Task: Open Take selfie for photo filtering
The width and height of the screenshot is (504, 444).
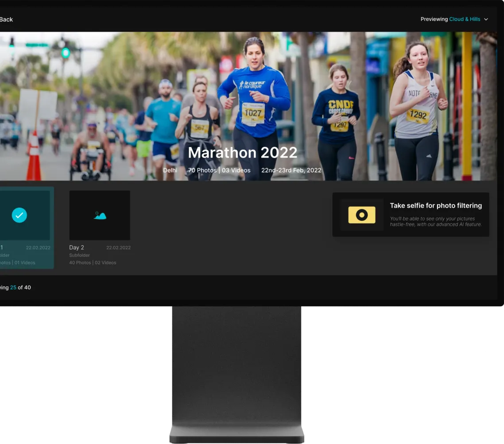Action: [436, 205]
